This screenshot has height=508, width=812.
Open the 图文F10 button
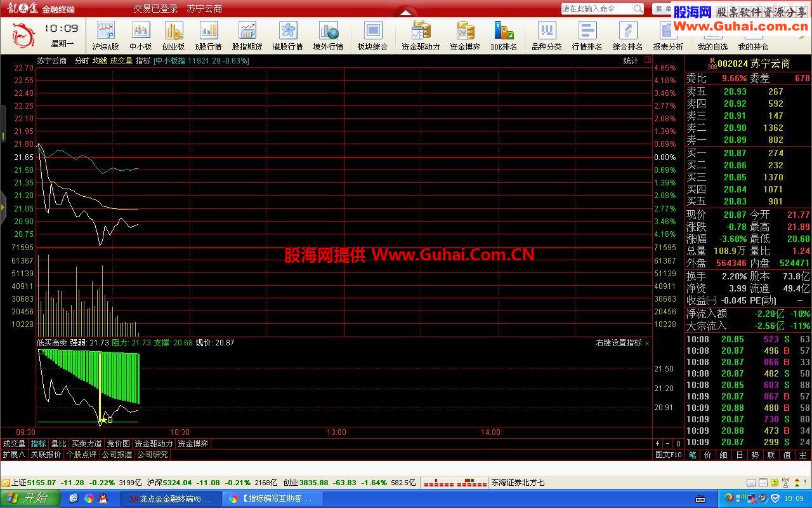click(669, 455)
